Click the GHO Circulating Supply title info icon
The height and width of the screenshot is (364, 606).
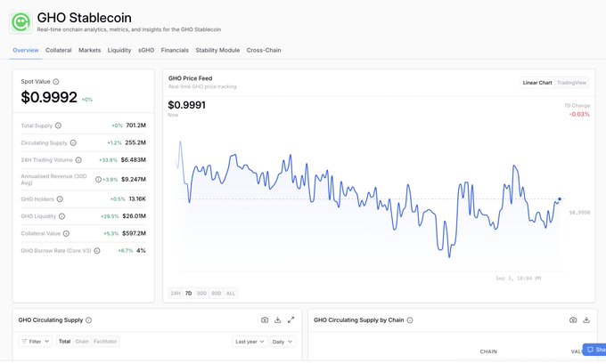[x=88, y=320]
